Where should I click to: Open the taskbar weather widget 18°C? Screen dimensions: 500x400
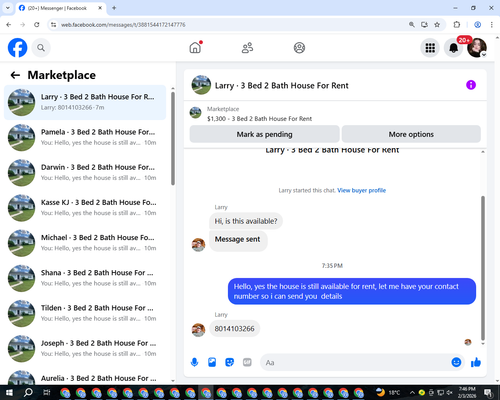click(x=387, y=392)
